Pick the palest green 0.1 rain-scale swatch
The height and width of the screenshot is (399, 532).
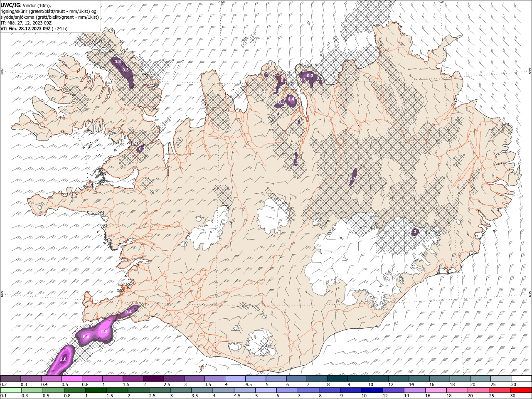click(x=11, y=390)
